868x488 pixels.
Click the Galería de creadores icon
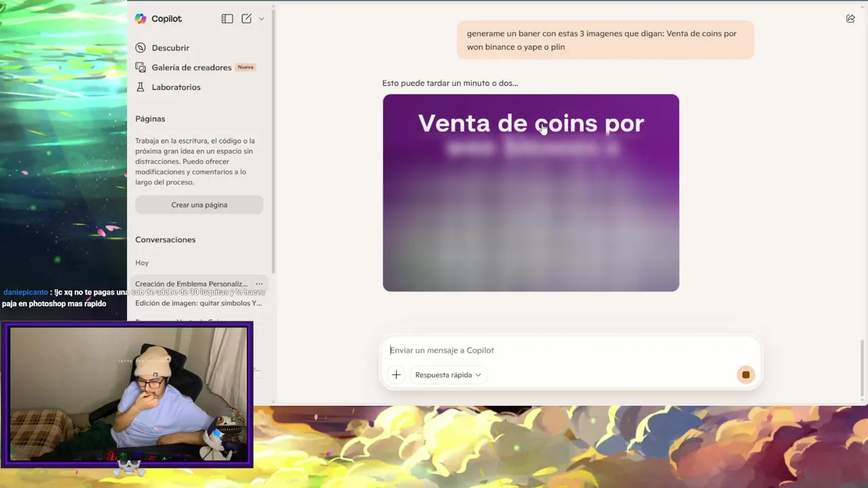coord(140,68)
